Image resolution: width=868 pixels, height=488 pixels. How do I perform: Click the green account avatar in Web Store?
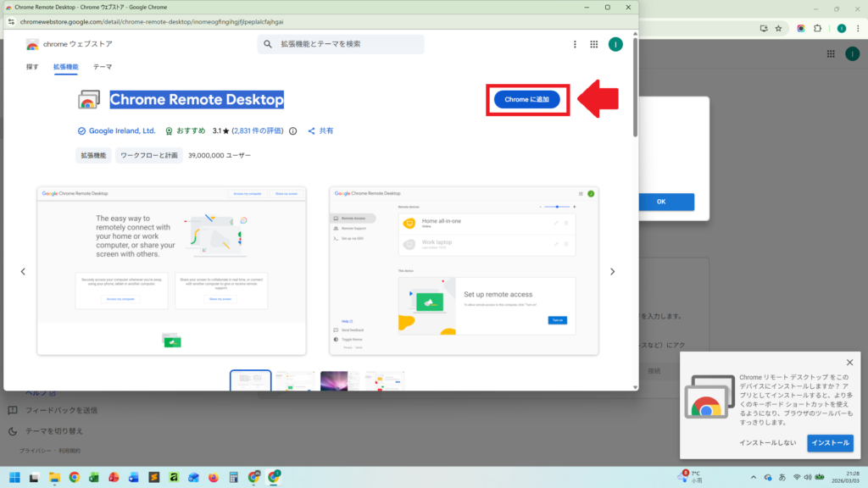point(615,44)
